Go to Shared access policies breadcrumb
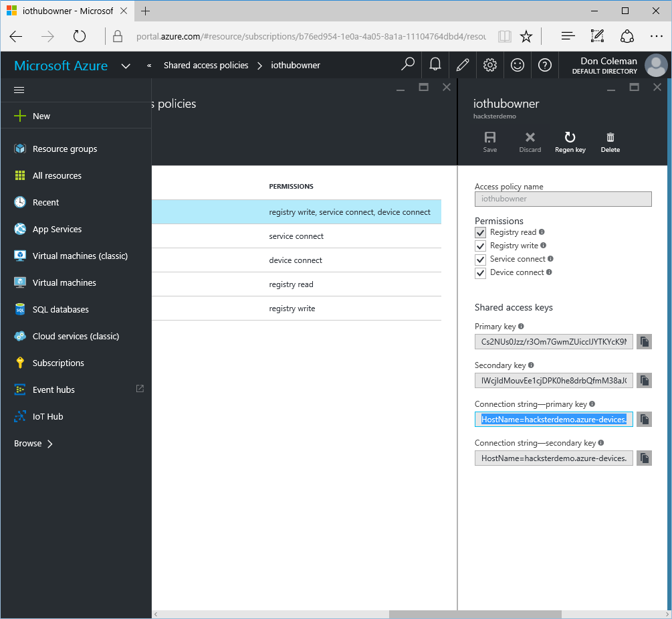The image size is (672, 619). pos(206,65)
